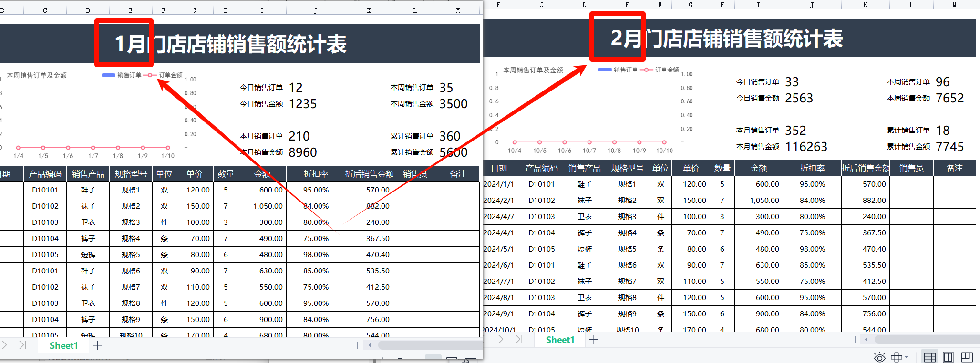Add new sheet in left workbook
The width and height of the screenshot is (980, 363).
tap(97, 345)
